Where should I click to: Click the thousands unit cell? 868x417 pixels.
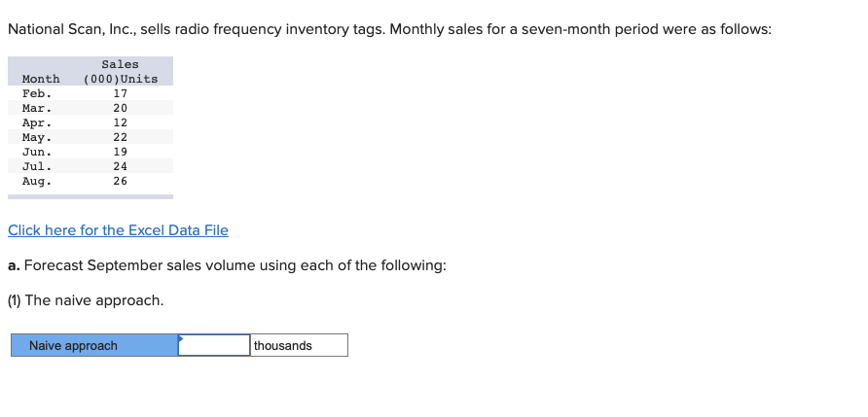pos(298,345)
